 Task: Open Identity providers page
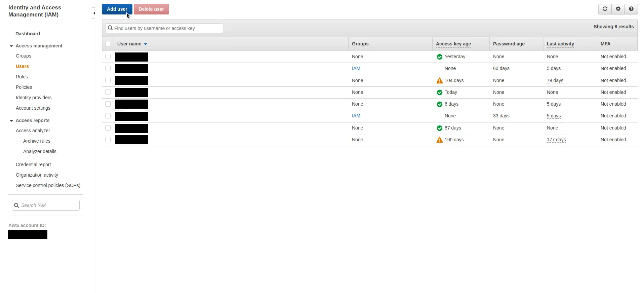click(x=34, y=98)
